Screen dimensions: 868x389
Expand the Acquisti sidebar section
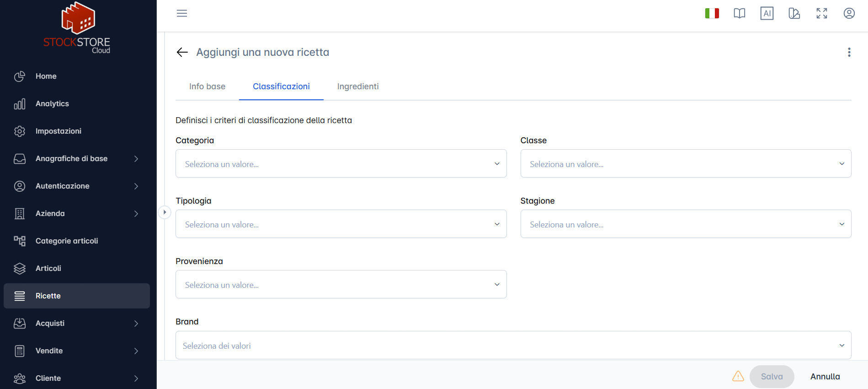point(77,323)
